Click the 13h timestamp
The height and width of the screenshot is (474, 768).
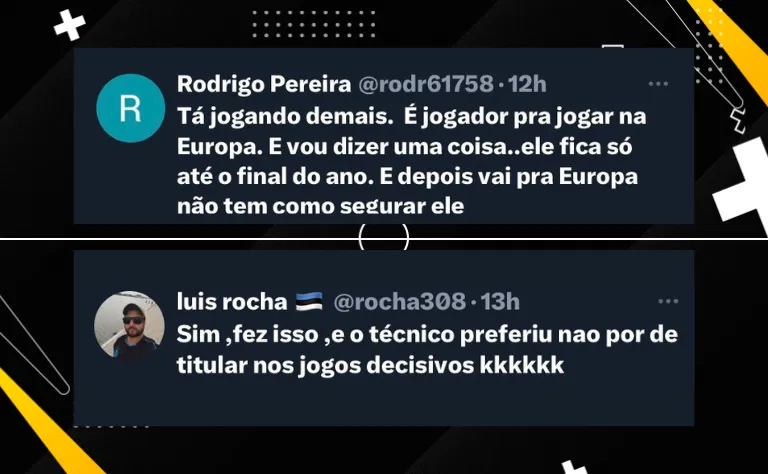pyautogui.click(x=500, y=302)
